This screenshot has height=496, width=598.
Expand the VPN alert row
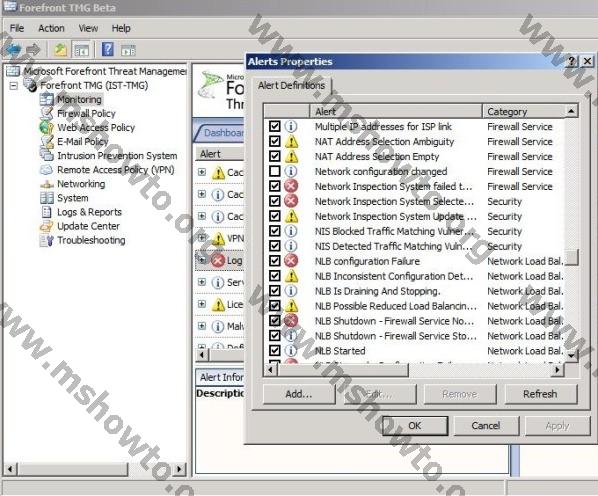click(202, 238)
